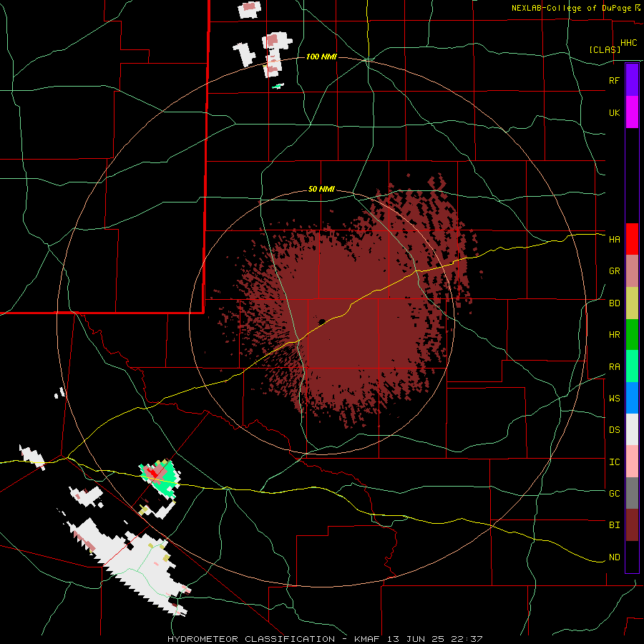The image size is (644, 644).
Task: Click the BD legend label
Action: (x=614, y=303)
